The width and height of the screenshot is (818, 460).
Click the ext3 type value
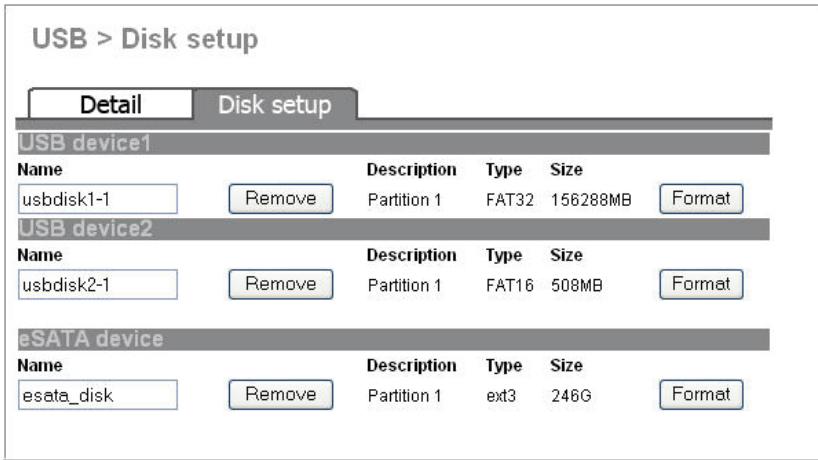pyautogui.click(x=501, y=396)
